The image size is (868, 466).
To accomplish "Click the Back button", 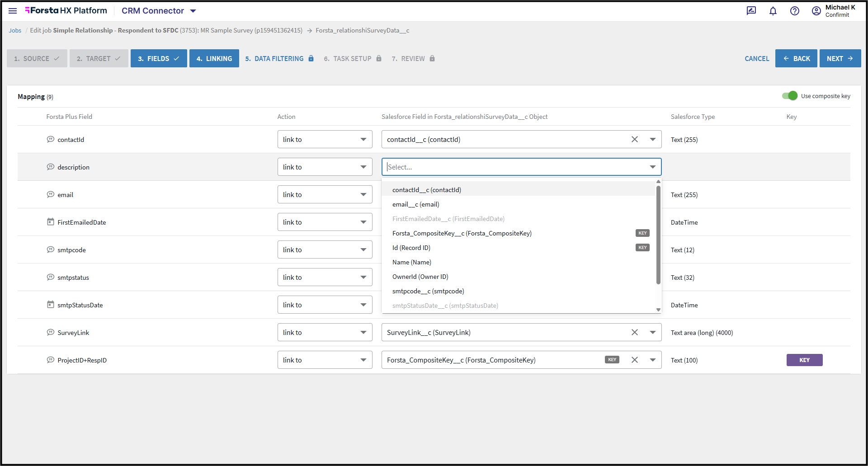I will coord(796,58).
